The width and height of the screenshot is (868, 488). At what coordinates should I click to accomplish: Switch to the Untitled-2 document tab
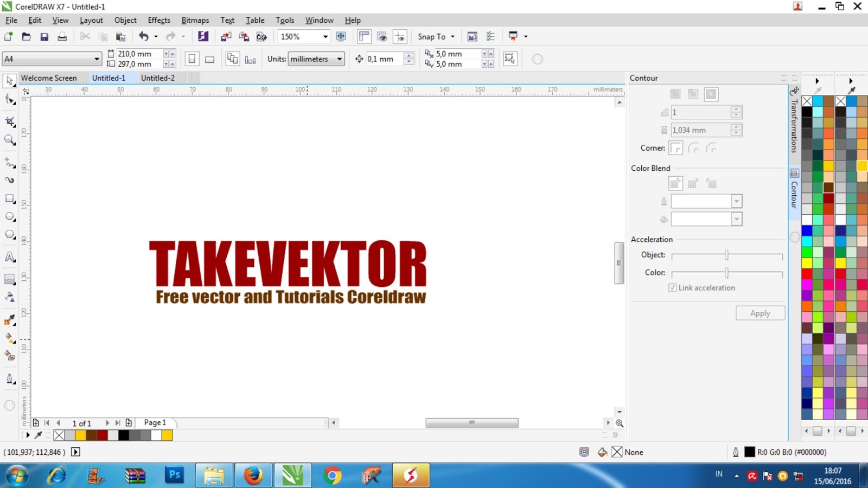(158, 78)
